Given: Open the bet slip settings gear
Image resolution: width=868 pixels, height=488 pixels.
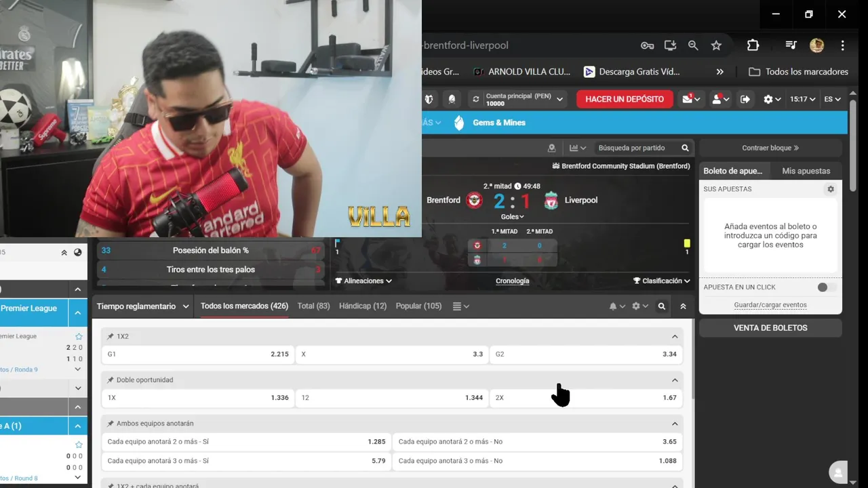Looking at the screenshot, I should tap(831, 189).
